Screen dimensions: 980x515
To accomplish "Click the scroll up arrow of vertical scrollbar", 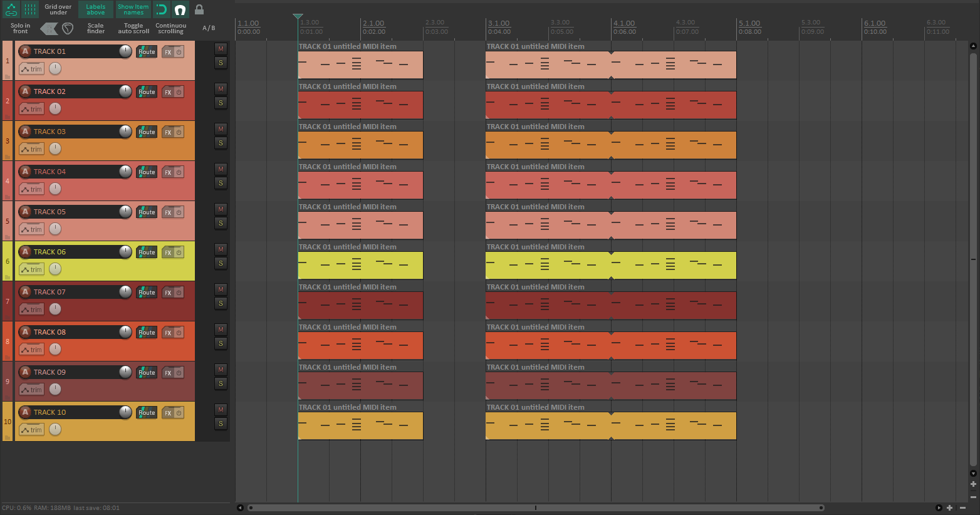I will 973,46.
